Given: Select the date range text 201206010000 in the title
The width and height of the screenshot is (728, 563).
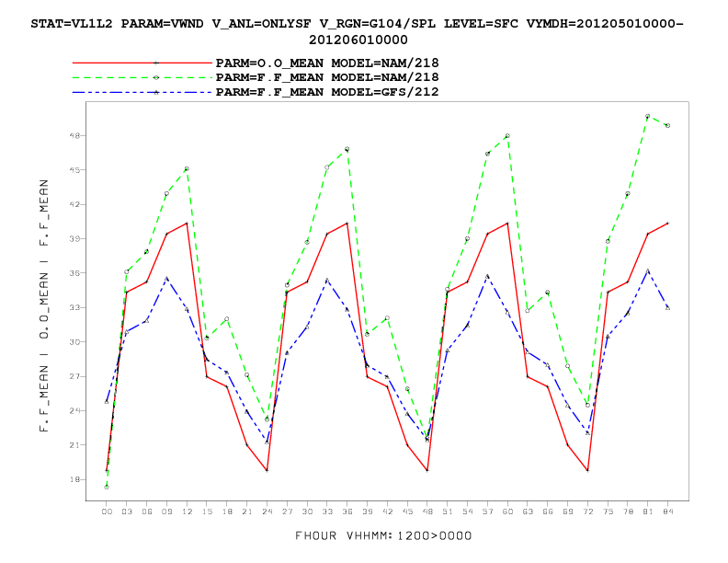Looking at the screenshot, I should point(358,40).
